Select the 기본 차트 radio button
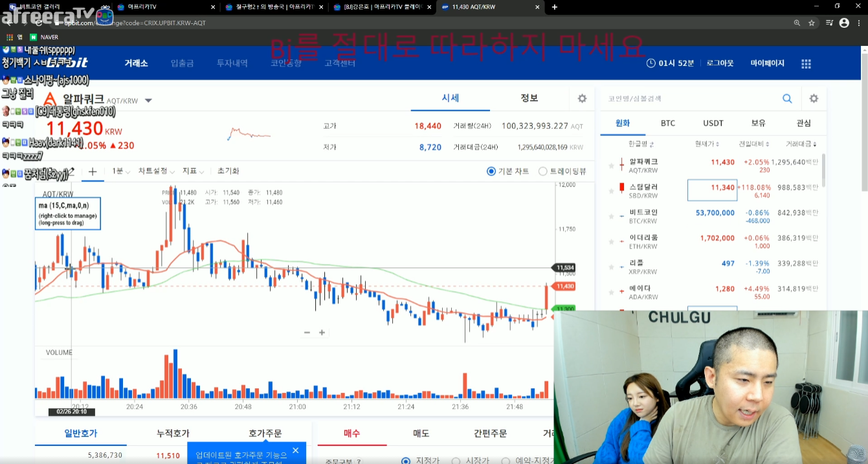The image size is (868, 464). click(491, 171)
